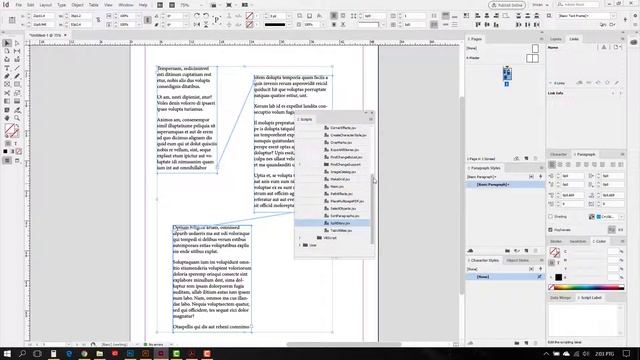This screenshot has height=360, width=640.
Task: Switch to the Data Merge tab
Action: point(560,298)
